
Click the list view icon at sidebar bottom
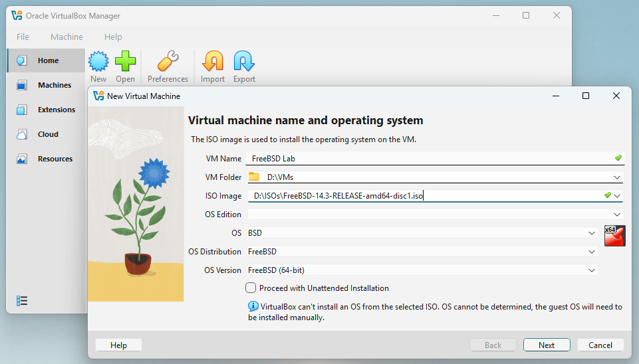tap(22, 301)
